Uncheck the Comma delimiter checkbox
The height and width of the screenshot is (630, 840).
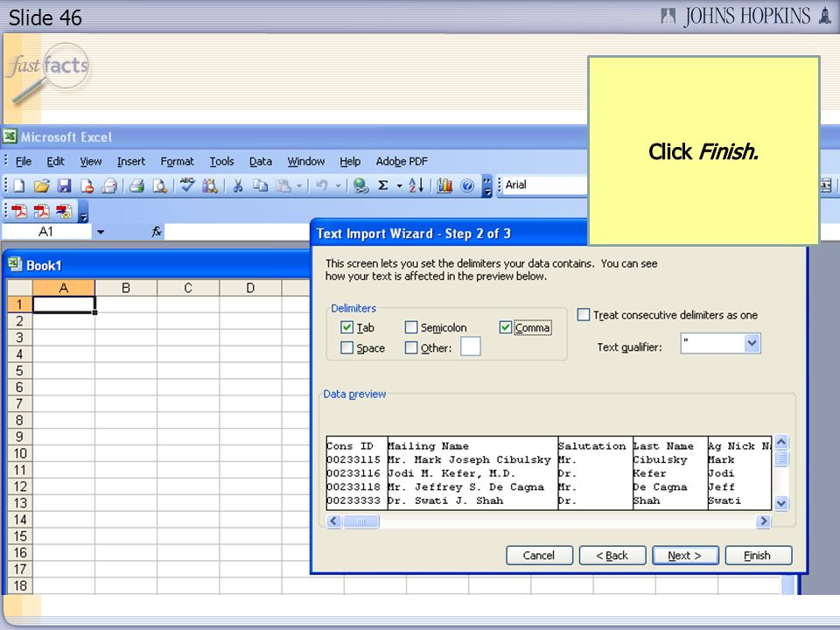505,327
